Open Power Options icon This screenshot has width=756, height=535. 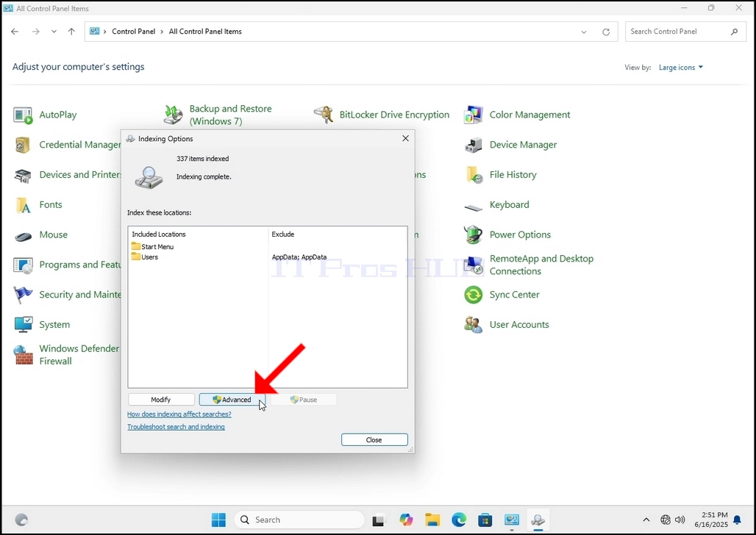474,234
